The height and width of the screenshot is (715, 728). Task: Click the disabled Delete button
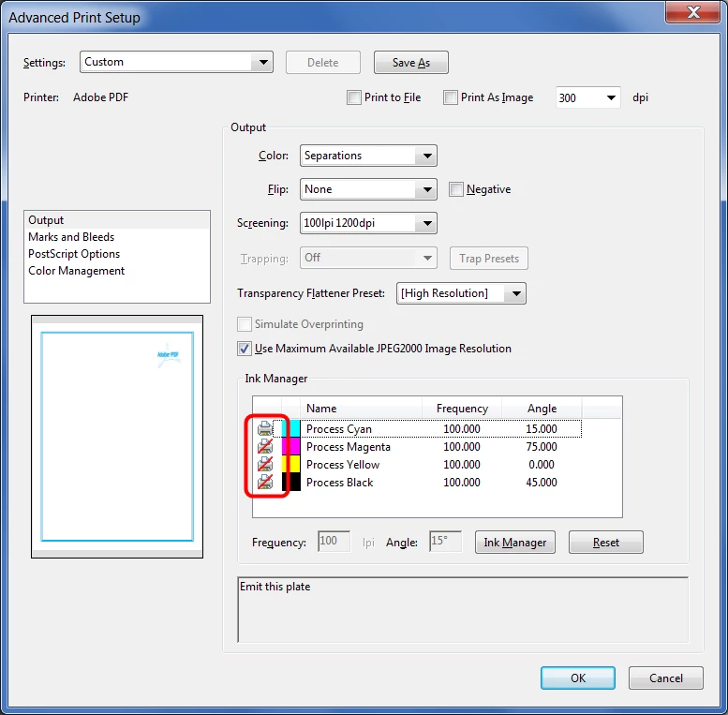point(323,62)
